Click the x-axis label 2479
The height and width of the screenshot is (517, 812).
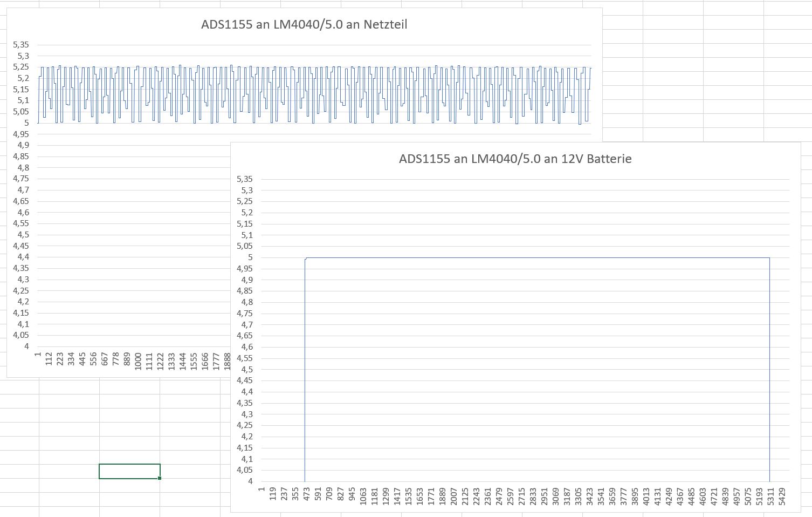tap(499, 496)
